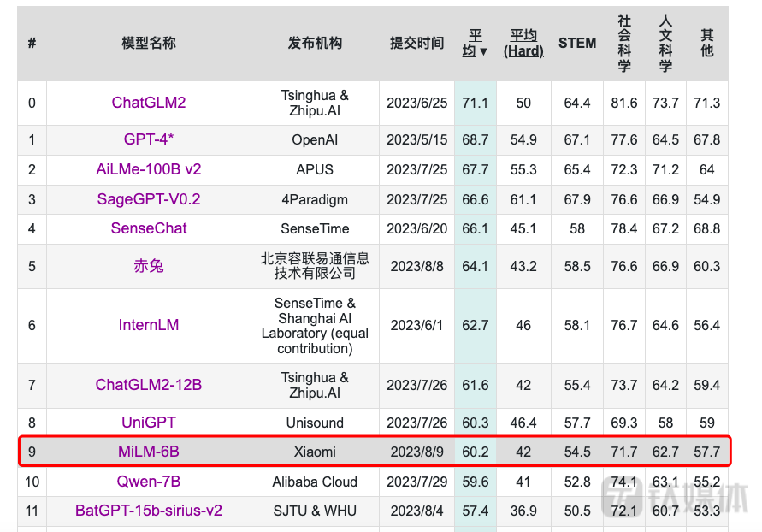Select the Xiaomi organization cell
Image resolution: width=762 pixels, height=532 pixels.
click(x=315, y=452)
